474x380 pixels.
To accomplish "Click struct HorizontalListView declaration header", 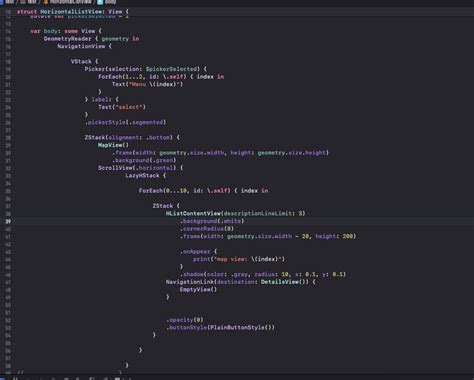I will pos(73,12).
